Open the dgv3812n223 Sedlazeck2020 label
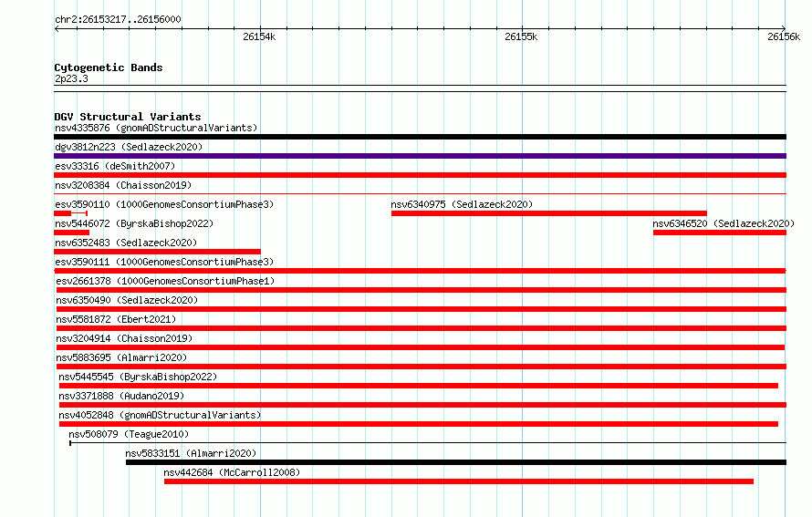Image resolution: width=812 pixels, height=517 pixels. pos(129,147)
